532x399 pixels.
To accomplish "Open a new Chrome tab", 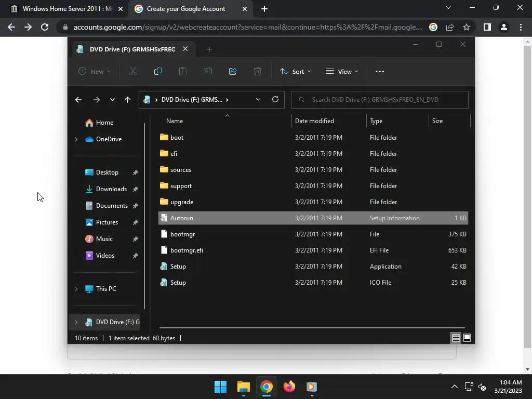I will pos(264,9).
